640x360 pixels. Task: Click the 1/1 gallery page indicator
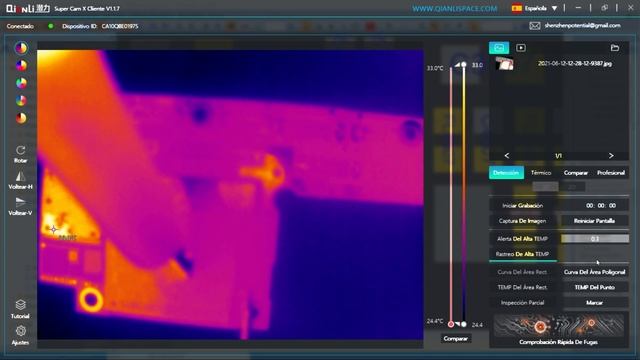tap(558, 156)
